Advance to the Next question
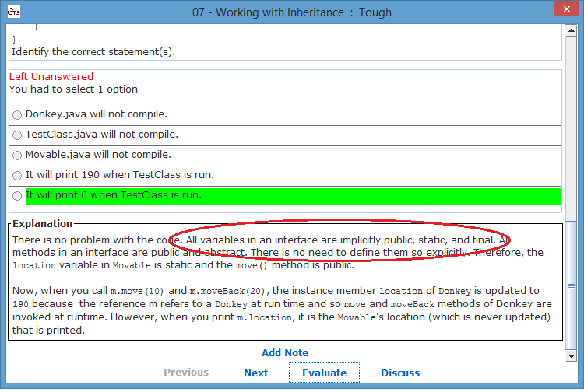 click(255, 373)
